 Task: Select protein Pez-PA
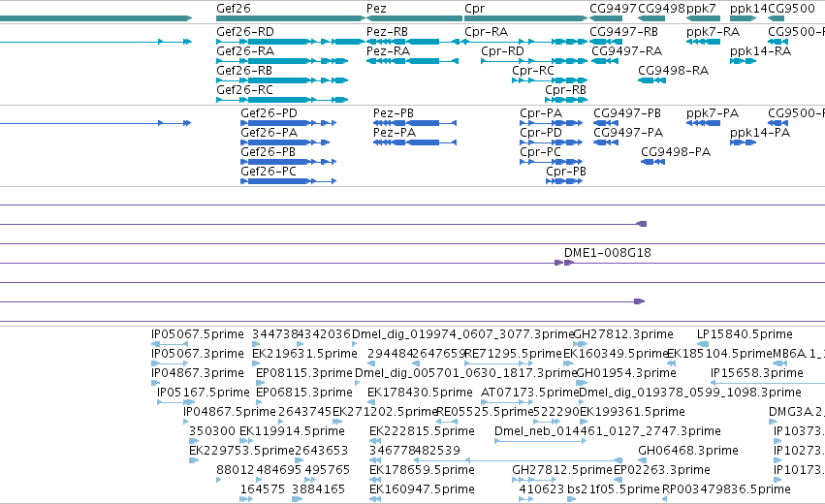[x=395, y=133]
